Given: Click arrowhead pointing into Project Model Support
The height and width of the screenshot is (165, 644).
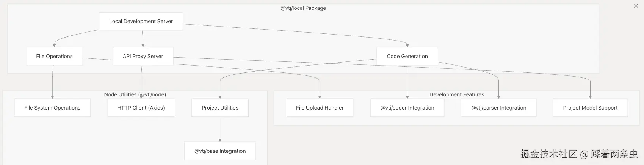Looking at the screenshot, I should pos(590,97).
